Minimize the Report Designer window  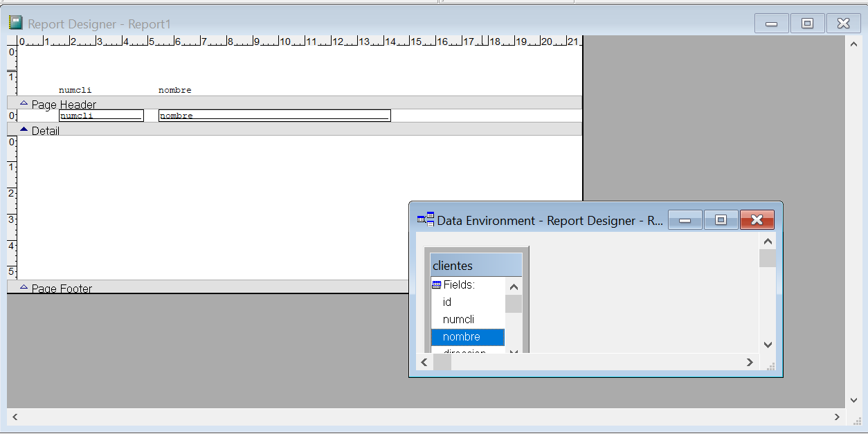point(771,24)
